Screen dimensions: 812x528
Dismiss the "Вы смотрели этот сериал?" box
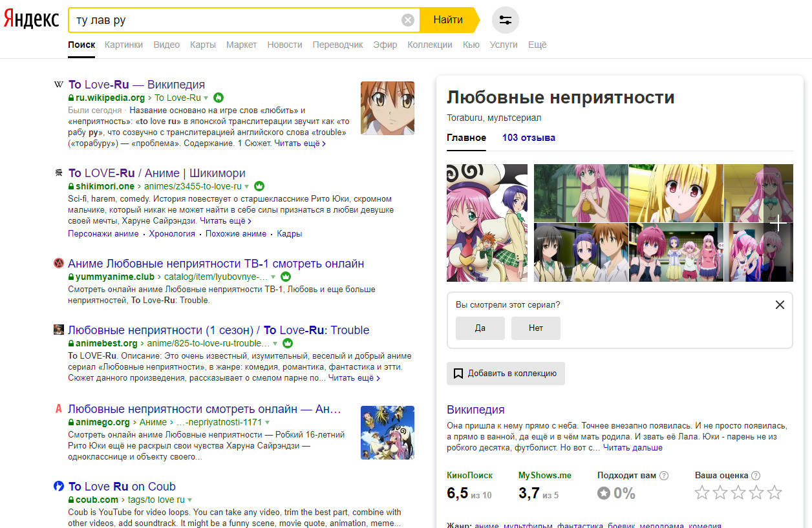(x=780, y=305)
